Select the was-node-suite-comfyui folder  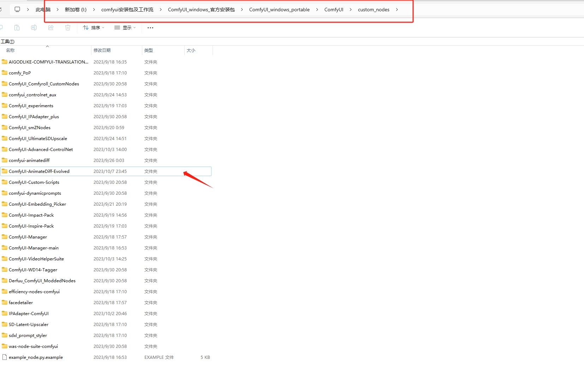tap(33, 346)
